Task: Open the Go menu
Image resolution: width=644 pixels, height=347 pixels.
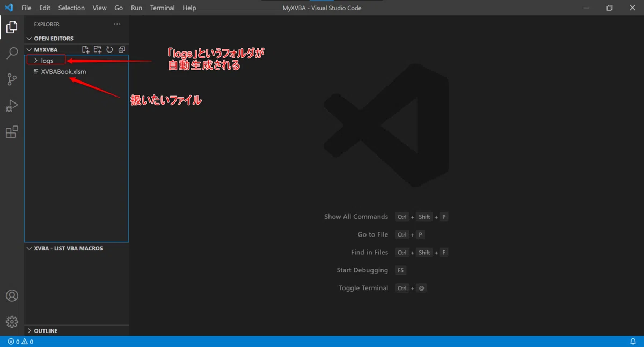Action: click(x=119, y=8)
